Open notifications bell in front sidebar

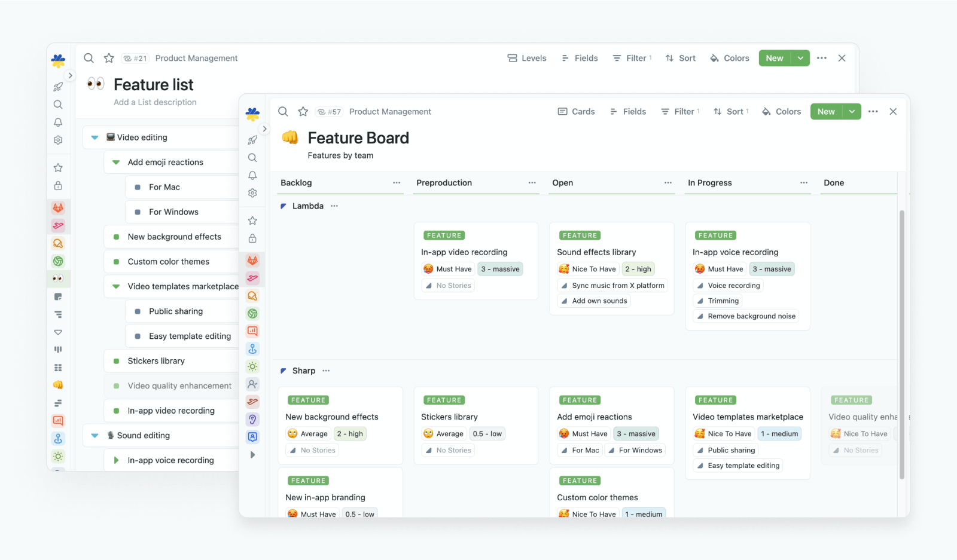252,175
